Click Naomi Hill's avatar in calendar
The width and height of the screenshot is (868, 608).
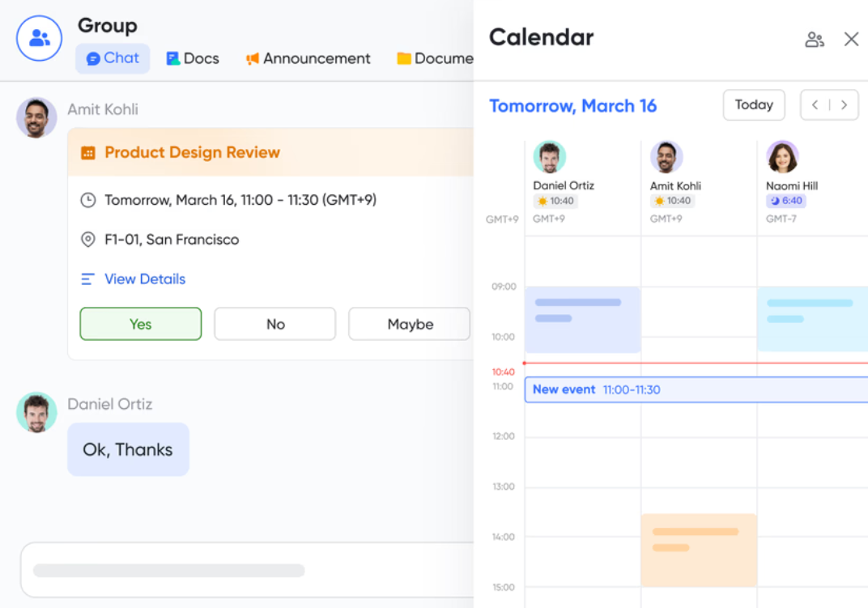(x=782, y=157)
